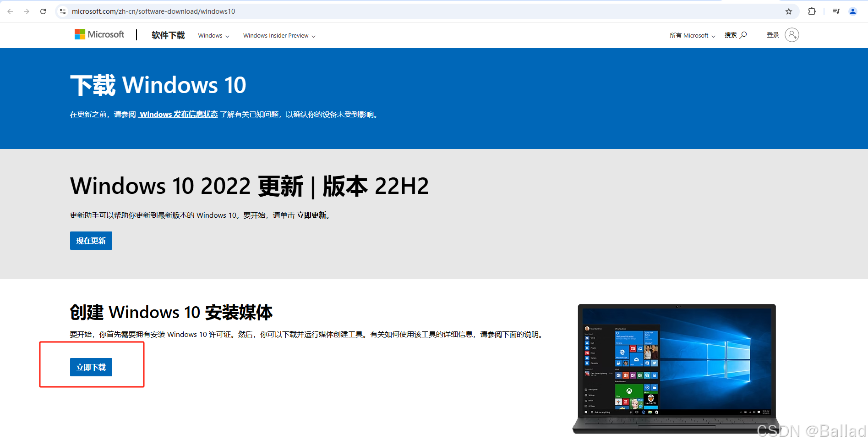Open the browser profile avatar icon

[x=853, y=11]
